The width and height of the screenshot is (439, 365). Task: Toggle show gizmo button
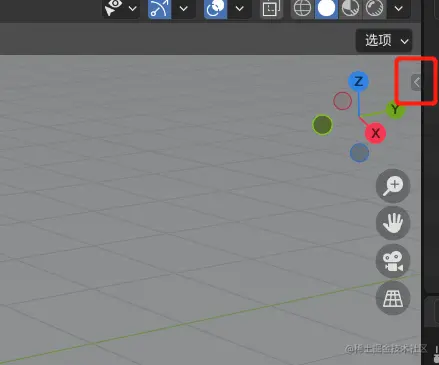[x=159, y=8]
